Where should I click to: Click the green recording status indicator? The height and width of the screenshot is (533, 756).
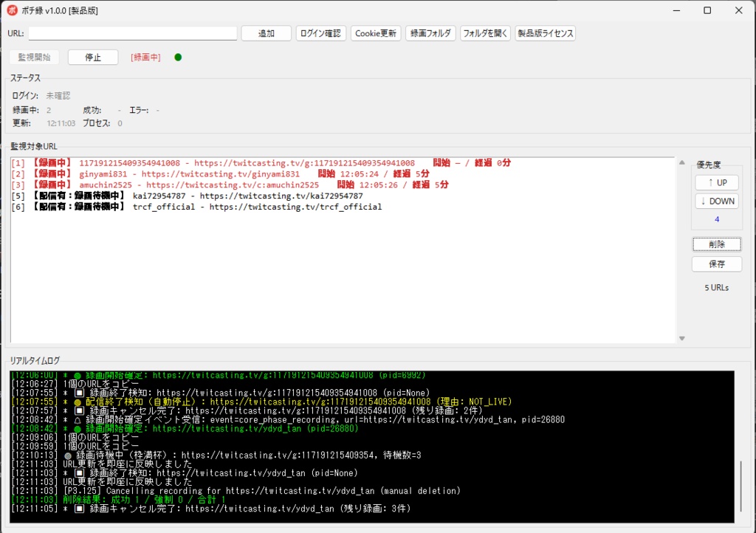tap(178, 58)
